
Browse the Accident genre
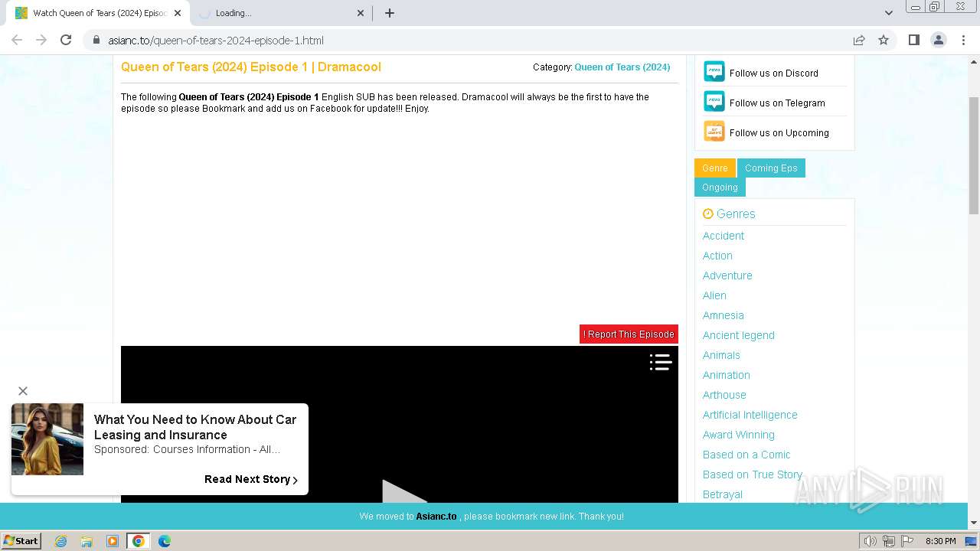(723, 236)
